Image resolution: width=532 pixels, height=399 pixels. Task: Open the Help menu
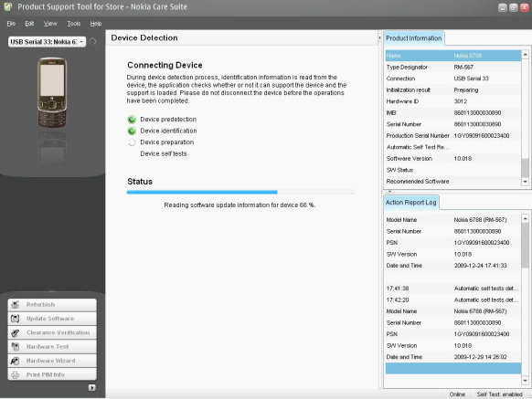tap(96, 24)
